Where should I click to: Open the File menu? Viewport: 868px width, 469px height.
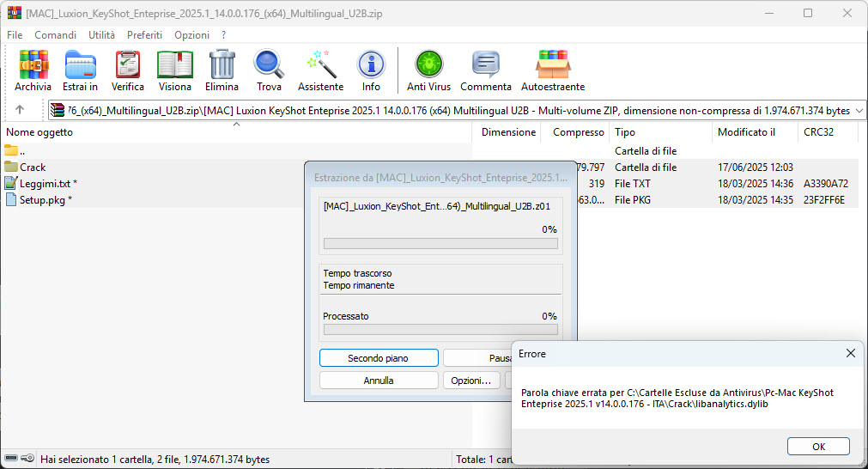pos(15,35)
